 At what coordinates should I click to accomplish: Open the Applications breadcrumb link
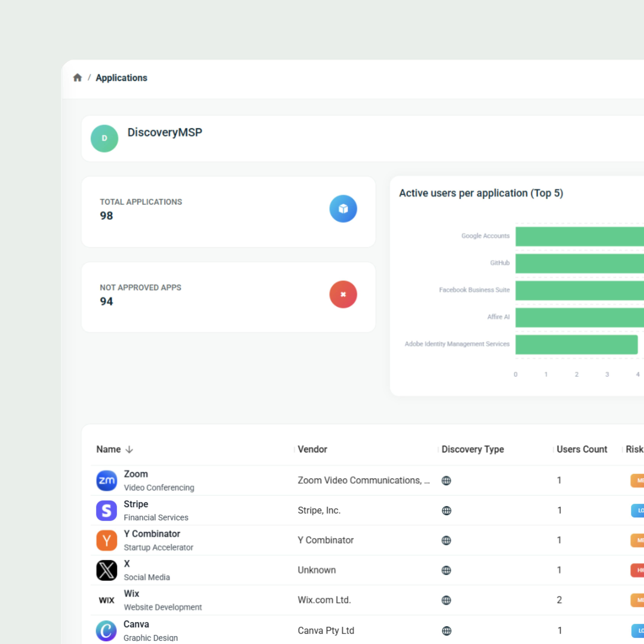[121, 78]
